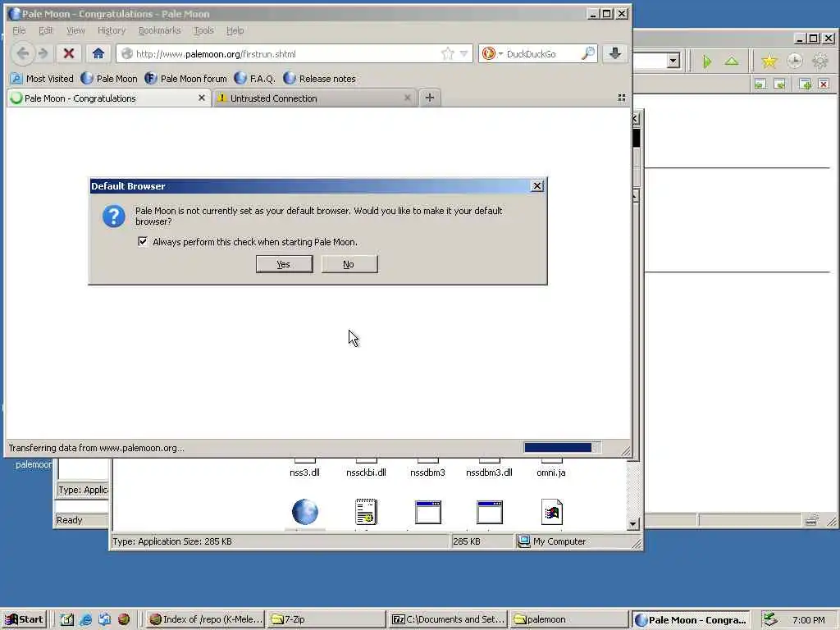The width and height of the screenshot is (840, 630).
Task: Open the Release notes bookmark
Action: [x=320, y=79]
